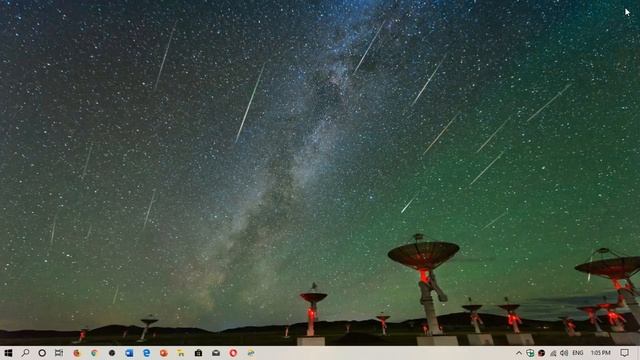The width and height of the screenshot is (640, 360).
Task: Switch input language via ENG indicator
Action: tap(578, 353)
